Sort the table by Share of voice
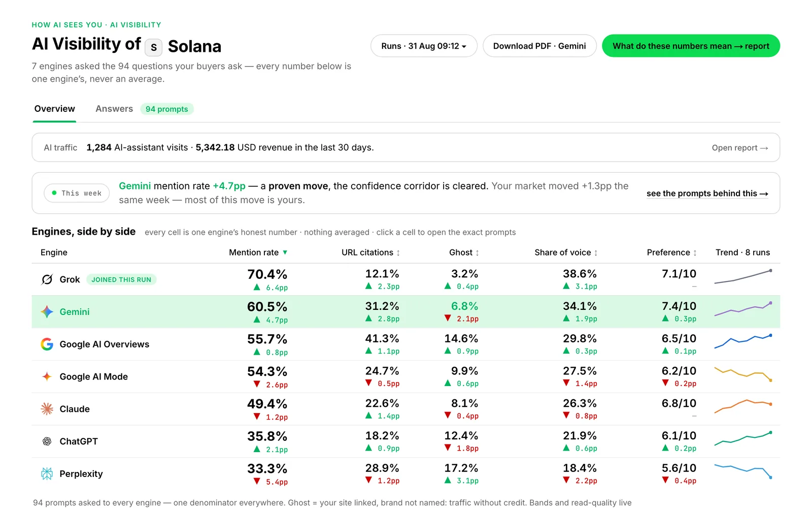 coord(566,252)
